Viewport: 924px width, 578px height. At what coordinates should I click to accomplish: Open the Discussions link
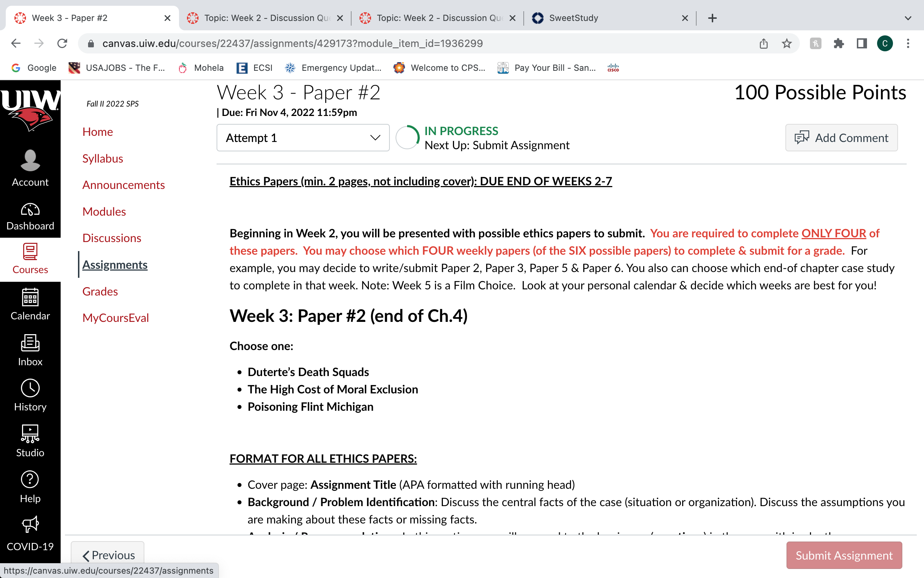[112, 238]
